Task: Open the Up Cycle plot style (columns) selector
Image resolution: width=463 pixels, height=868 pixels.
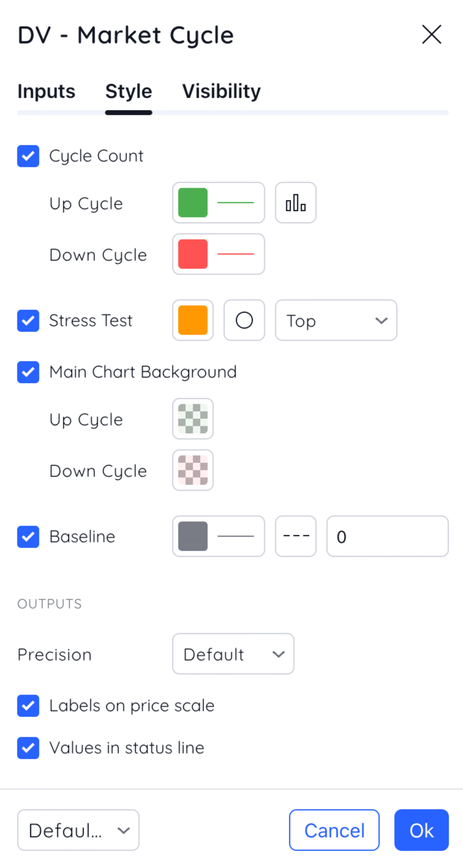Action: pyautogui.click(x=296, y=203)
